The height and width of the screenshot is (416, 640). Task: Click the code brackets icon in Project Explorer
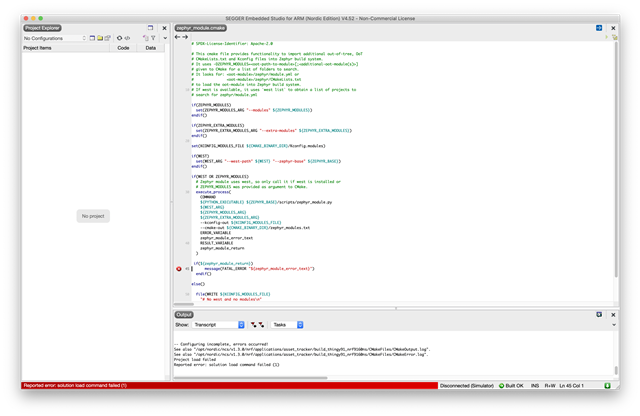coord(127,38)
